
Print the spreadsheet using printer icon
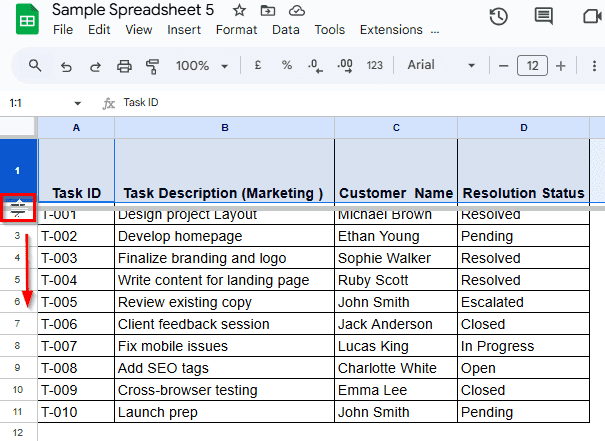pos(124,66)
